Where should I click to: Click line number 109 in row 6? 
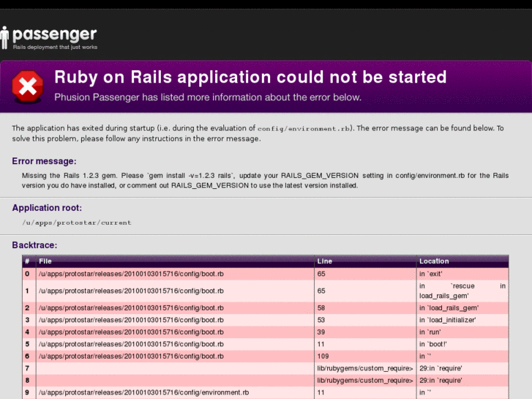[x=323, y=356]
